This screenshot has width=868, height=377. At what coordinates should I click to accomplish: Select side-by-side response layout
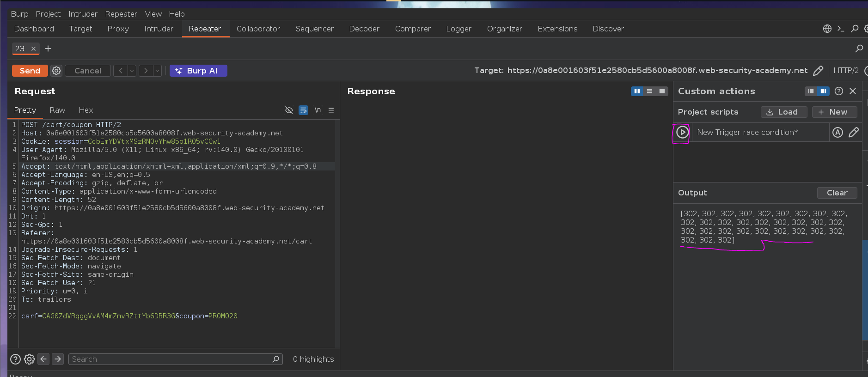pyautogui.click(x=637, y=91)
